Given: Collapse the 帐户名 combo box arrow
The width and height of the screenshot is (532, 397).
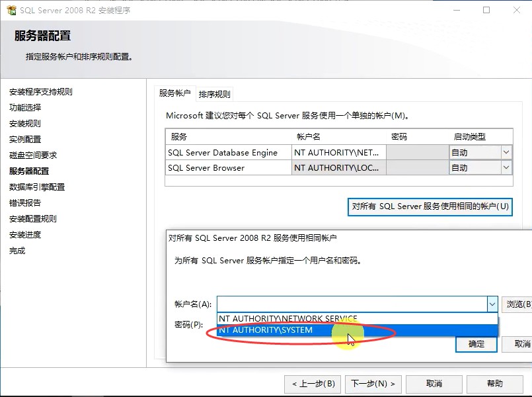Looking at the screenshot, I should pos(492,304).
